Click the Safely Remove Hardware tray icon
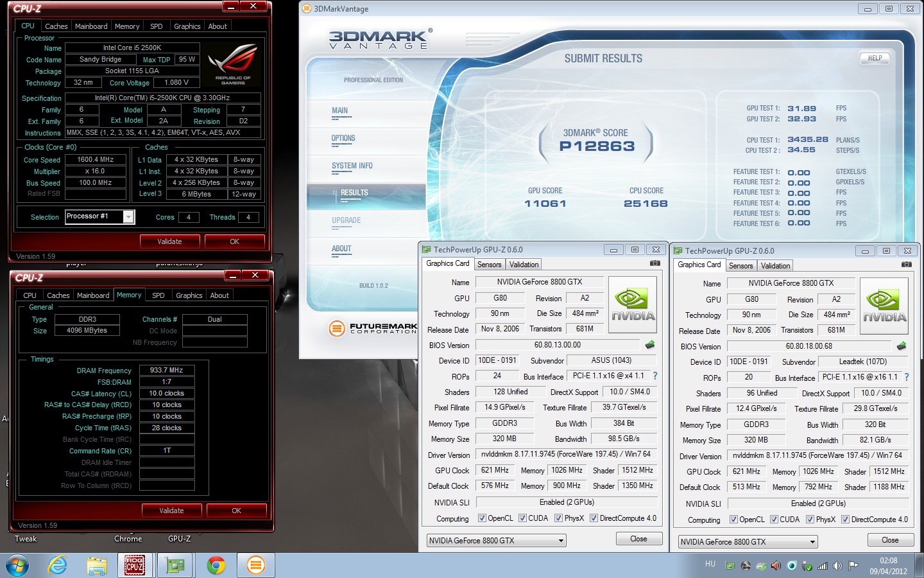The image size is (924, 578). coord(807,566)
